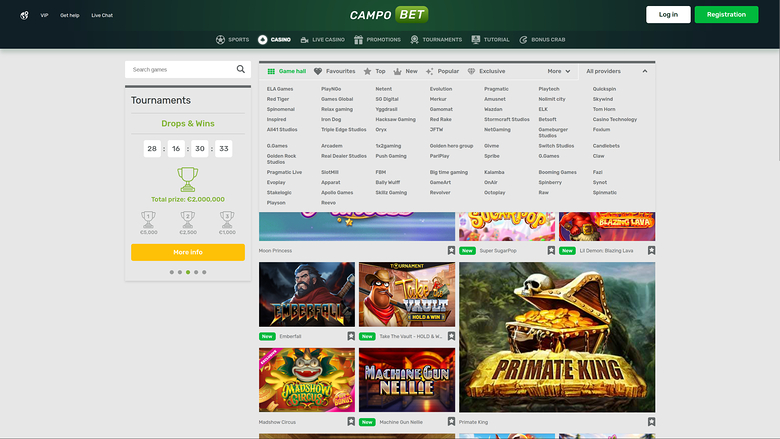The width and height of the screenshot is (780, 439).
Task: Switch to the Exclusive tab
Action: 486,71
